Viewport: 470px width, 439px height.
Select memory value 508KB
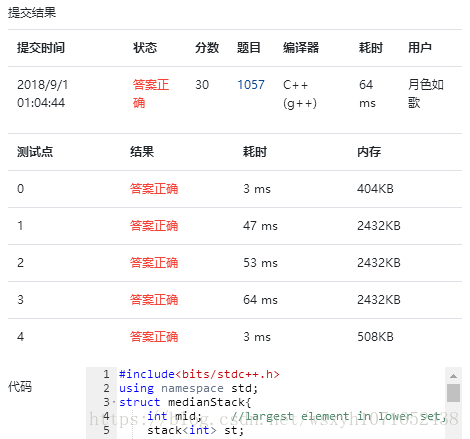tap(375, 337)
